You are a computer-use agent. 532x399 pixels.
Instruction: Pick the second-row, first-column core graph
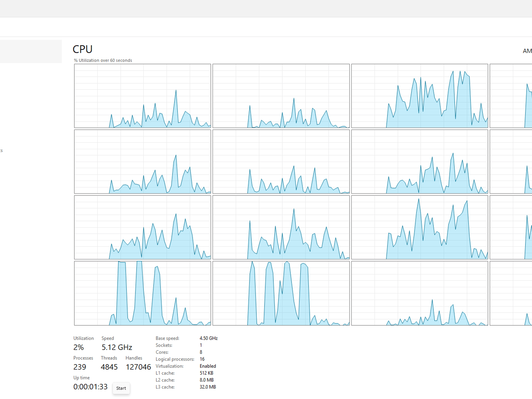(142, 162)
